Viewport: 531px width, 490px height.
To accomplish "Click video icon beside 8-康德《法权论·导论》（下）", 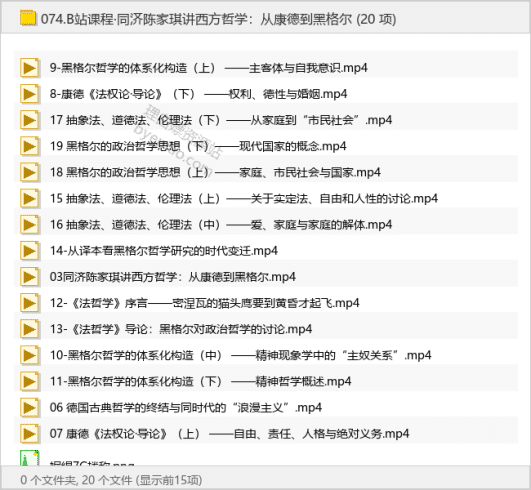I will [29, 94].
